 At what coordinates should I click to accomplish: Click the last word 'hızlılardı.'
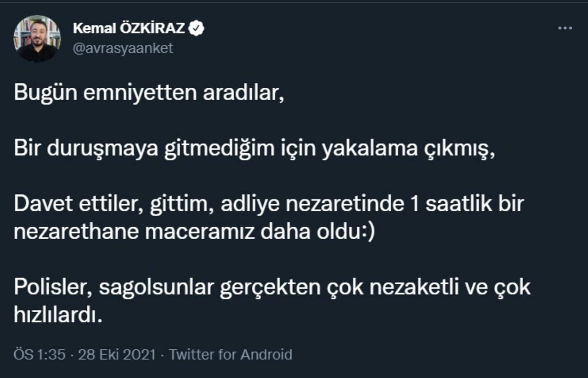pyautogui.click(x=57, y=316)
